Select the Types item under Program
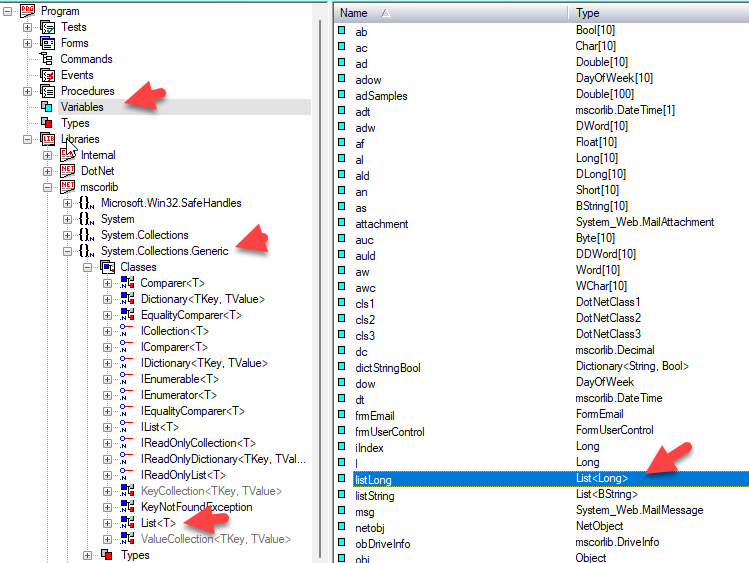This screenshot has height=563, width=749. click(75, 123)
